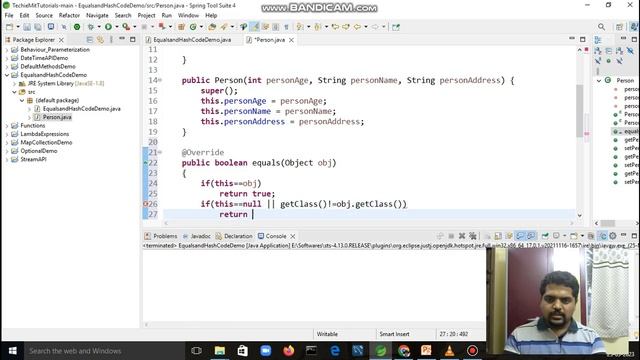Open the File menu
The image size is (640, 360).
tap(9, 15)
